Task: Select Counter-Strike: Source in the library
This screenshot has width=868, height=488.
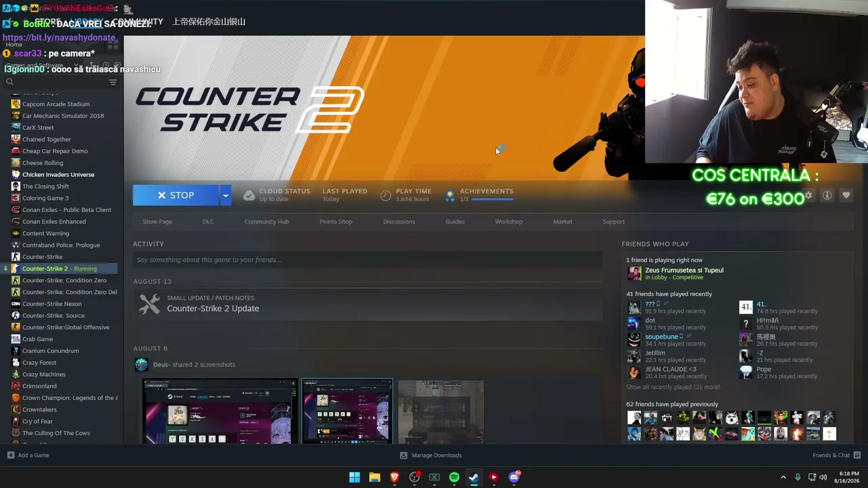Action: (x=54, y=316)
